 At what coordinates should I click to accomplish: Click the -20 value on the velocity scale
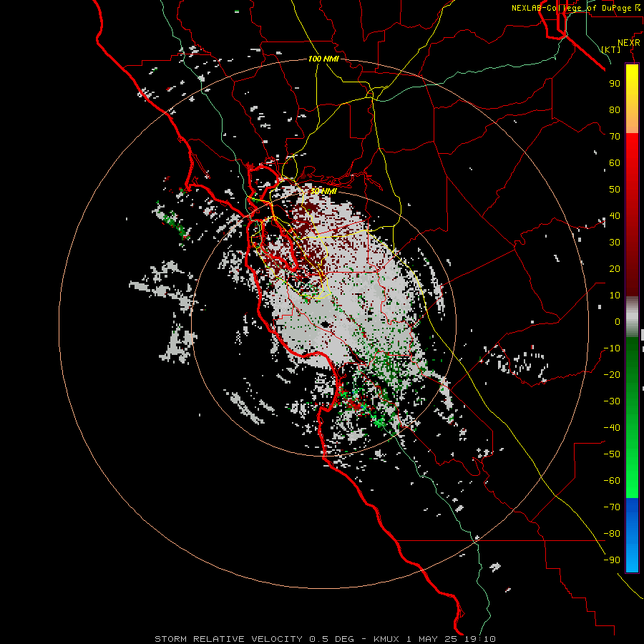pos(612,374)
